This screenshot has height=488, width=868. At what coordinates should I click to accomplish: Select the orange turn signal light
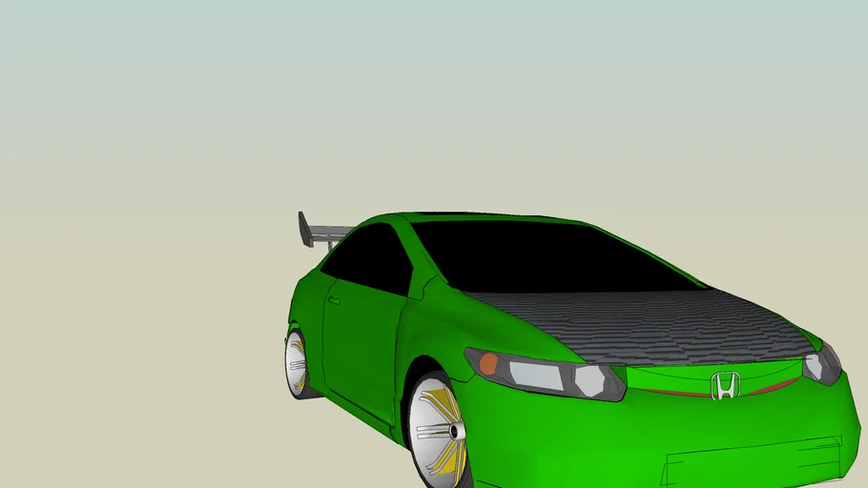[x=488, y=363]
